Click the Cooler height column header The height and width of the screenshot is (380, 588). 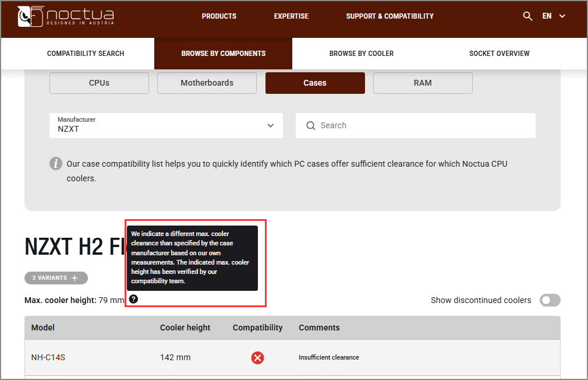[x=185, y=328]
